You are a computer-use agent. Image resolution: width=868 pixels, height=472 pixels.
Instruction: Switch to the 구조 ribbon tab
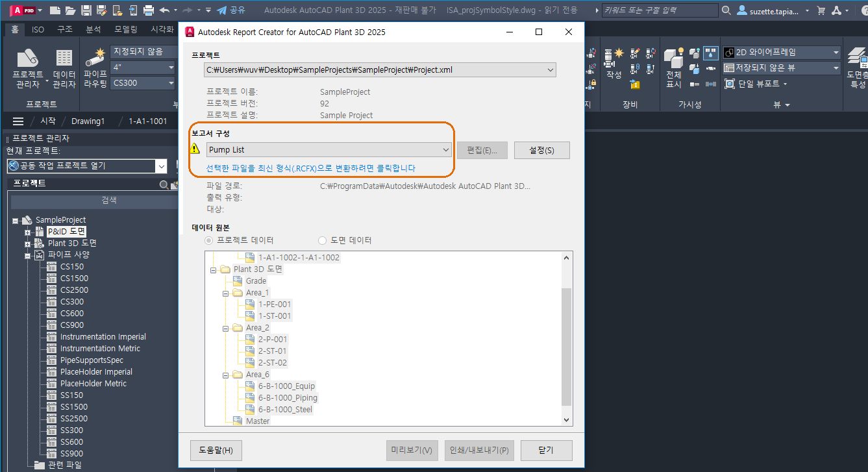point(65,29)
